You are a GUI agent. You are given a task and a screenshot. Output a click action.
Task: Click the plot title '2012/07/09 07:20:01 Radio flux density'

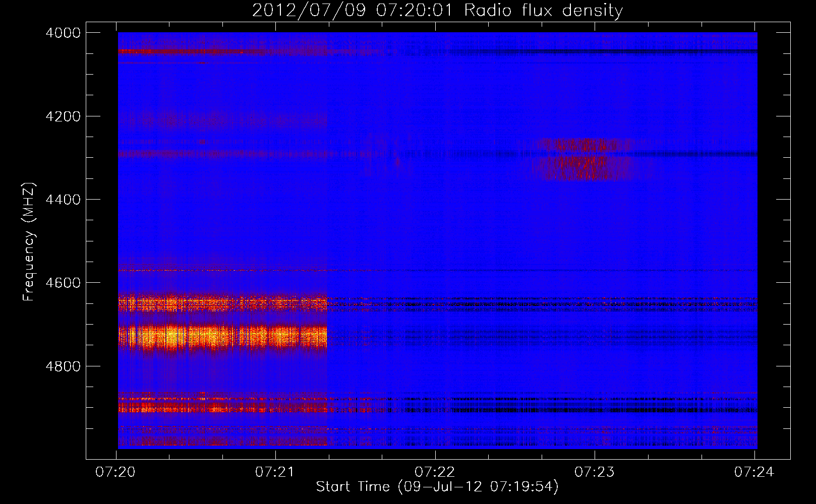(x=437, y=10)
